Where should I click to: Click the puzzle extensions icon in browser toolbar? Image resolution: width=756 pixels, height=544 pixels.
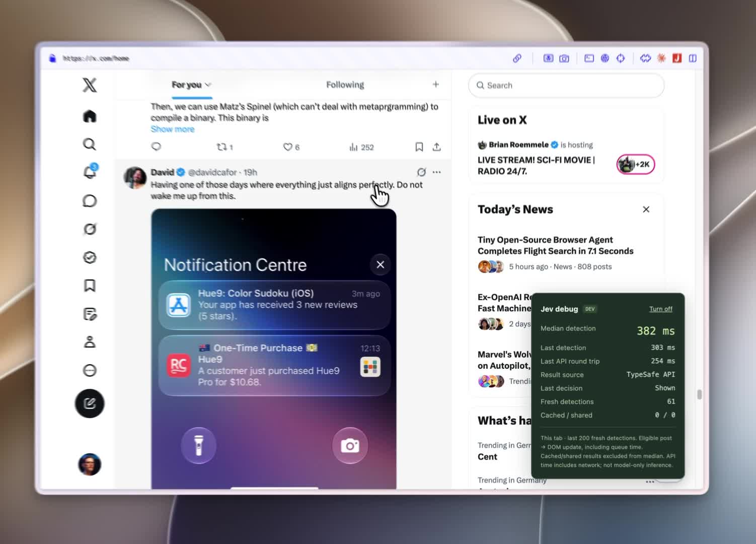click(645, 58)
